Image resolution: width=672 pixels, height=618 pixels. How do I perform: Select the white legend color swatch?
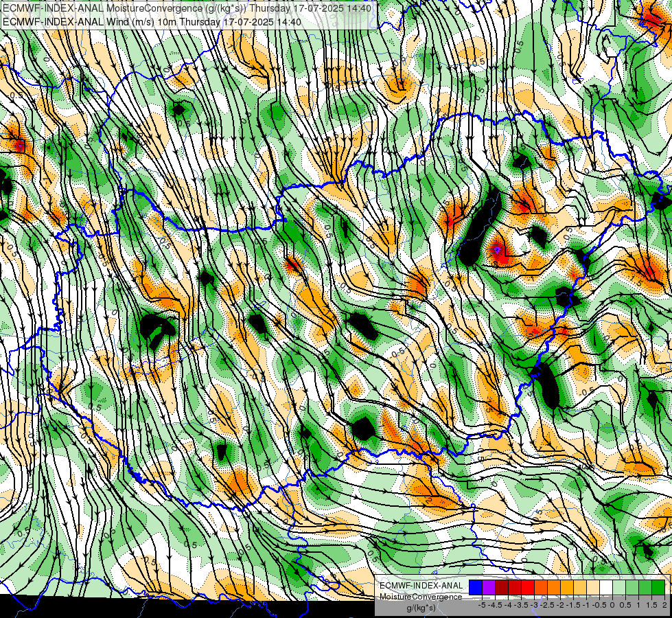(606, 587)
